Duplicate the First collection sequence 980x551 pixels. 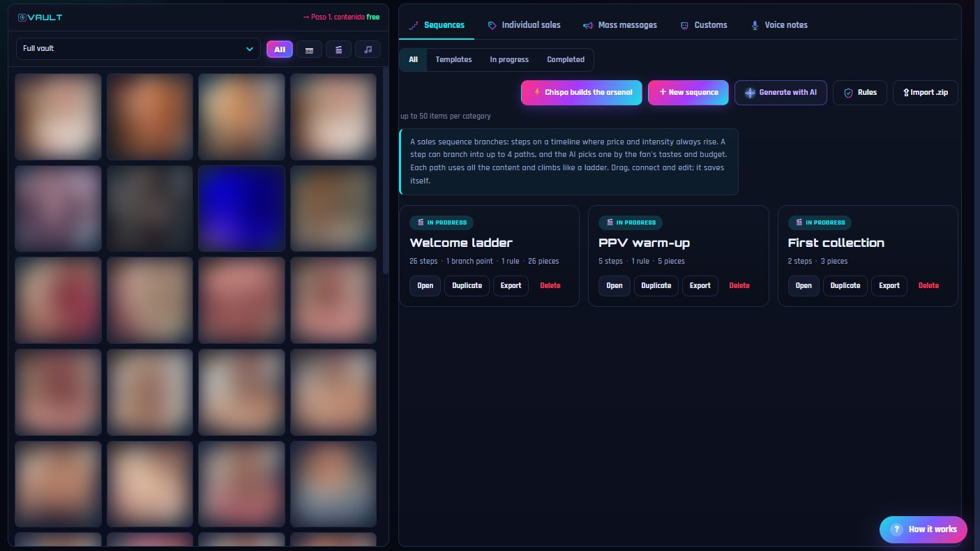tap(845, 286)
